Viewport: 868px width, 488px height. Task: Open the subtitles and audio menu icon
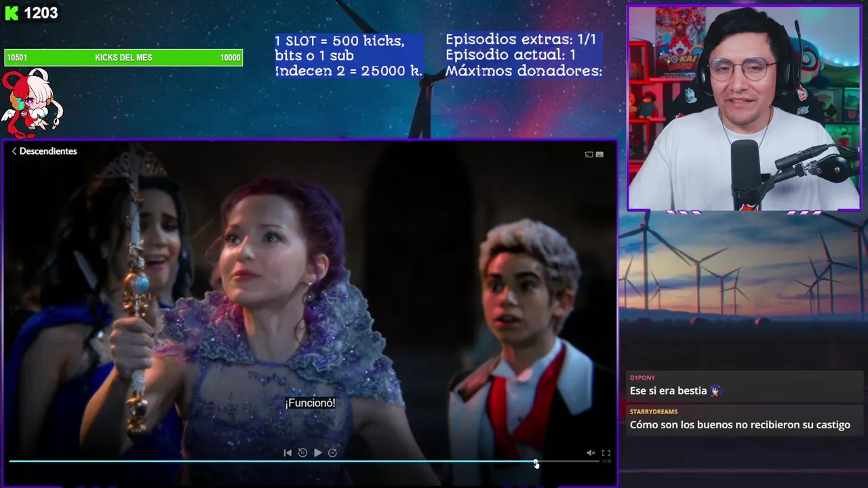tap(599, 155)
